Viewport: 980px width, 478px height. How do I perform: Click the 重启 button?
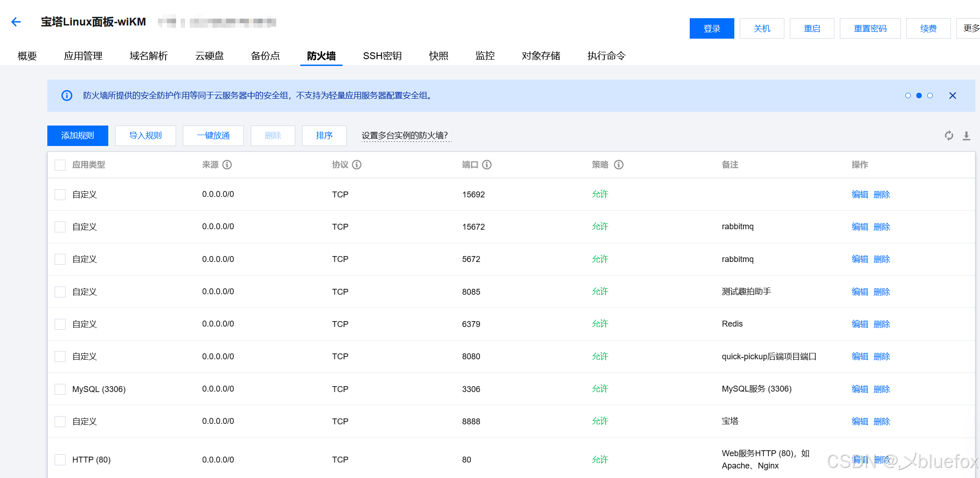pos(812,29)
